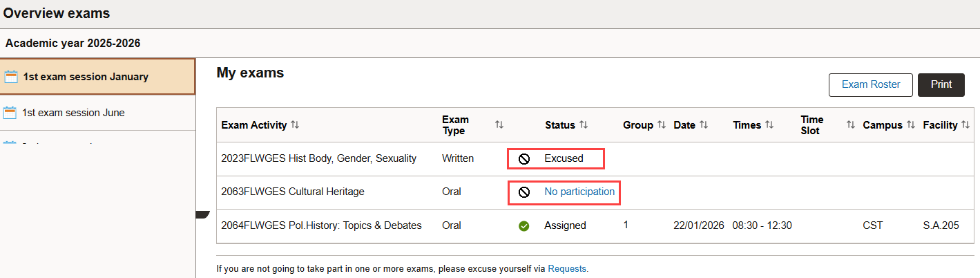980x278 pixels.
Task: Follow the Requests link to excuse yourself
Action: pos(567,269)
